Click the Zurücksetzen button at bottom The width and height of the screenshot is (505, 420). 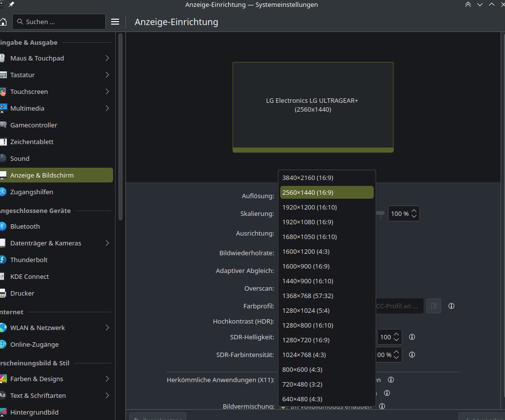[x=158, y=417]
